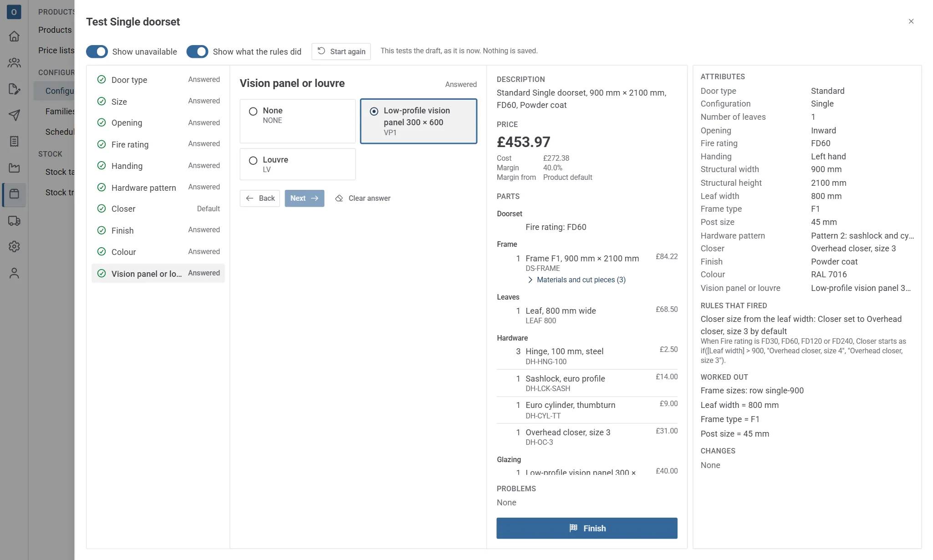Select the None vision panel option
Image resolution: width=933 pixels, height=560 pixels.
(298, 121)
